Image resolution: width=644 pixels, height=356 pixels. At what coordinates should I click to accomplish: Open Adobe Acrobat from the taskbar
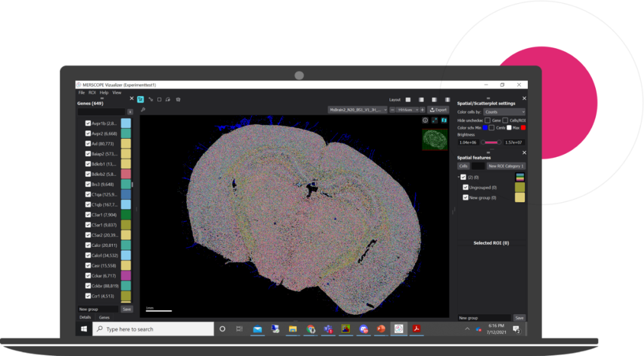417,329
